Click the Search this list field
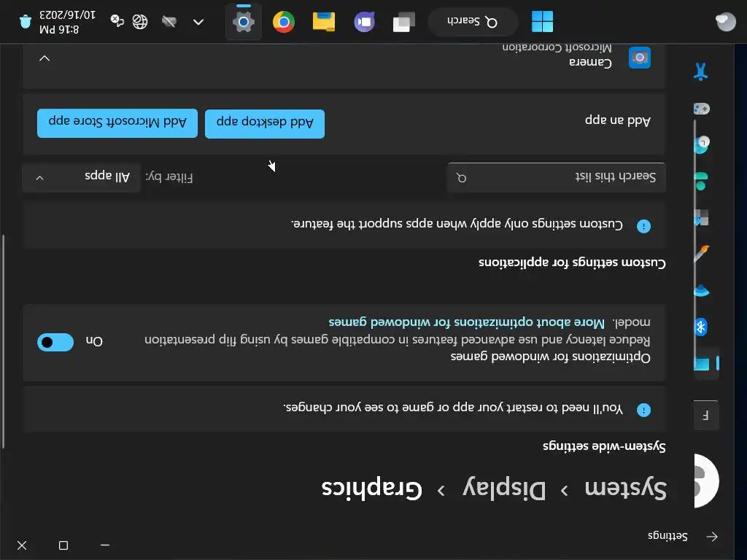This screenshot has height=560, width=747. click(x=556, y=177)
